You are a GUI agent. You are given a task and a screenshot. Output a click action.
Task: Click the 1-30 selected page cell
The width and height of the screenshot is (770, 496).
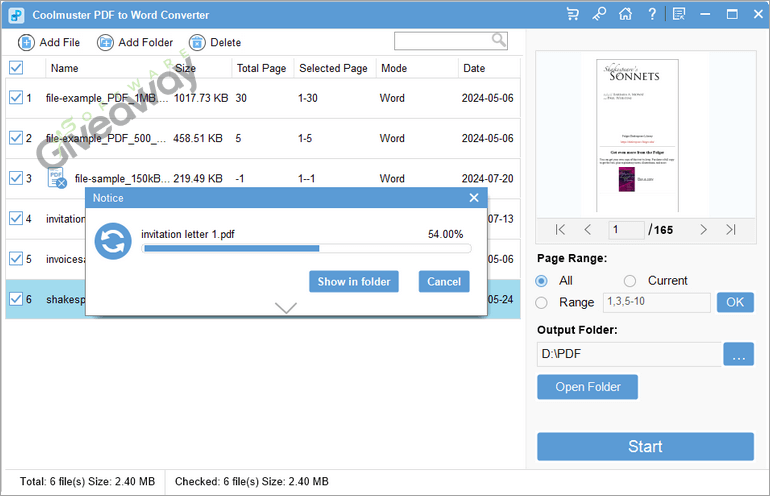click(307, 98)
